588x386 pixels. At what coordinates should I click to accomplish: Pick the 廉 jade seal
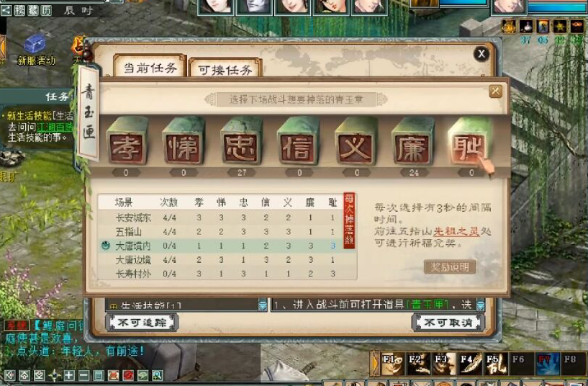[x=412, y=140]
